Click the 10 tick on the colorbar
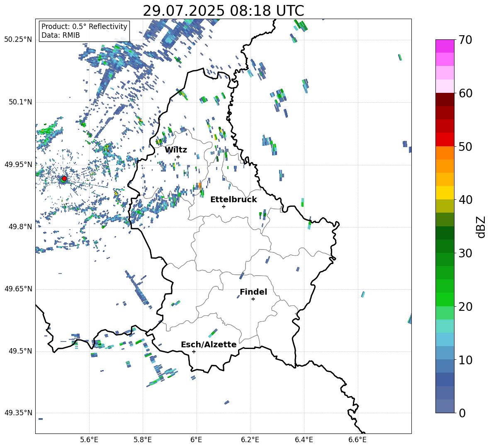 (x=466, y=360)
